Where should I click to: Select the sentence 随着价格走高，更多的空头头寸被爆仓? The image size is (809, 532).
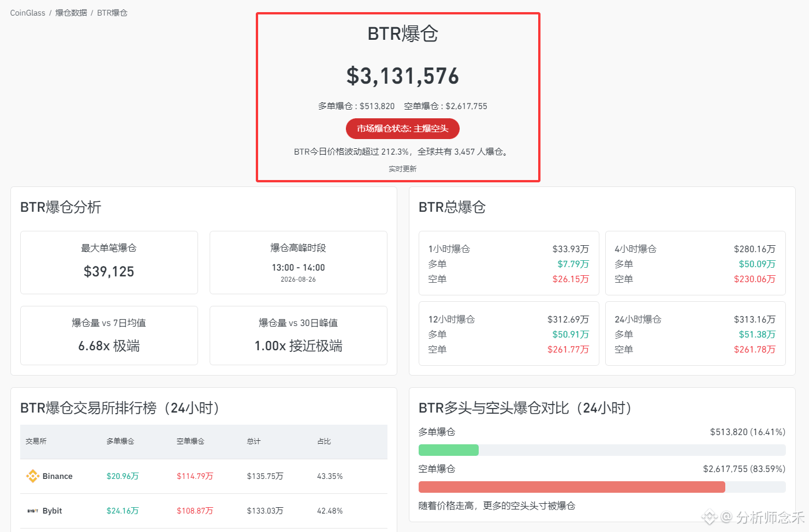click(x=497, y=506)
